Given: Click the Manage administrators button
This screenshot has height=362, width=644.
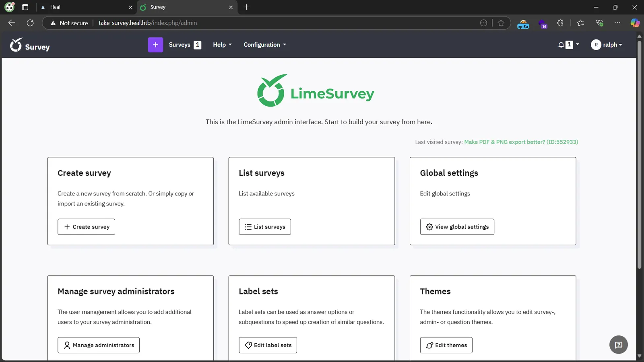Looking at the screenshot, I should pyautogui.click(x=99, y=345).
